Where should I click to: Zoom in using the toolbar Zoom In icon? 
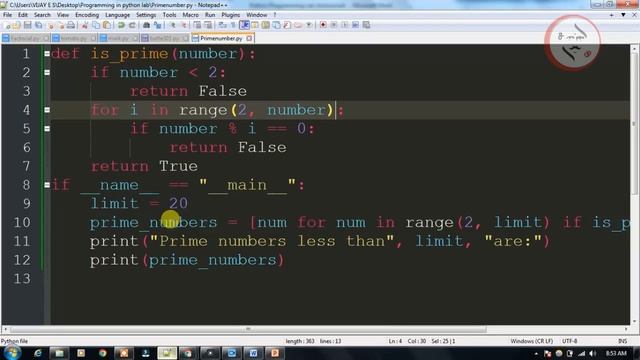click(173, 25)
